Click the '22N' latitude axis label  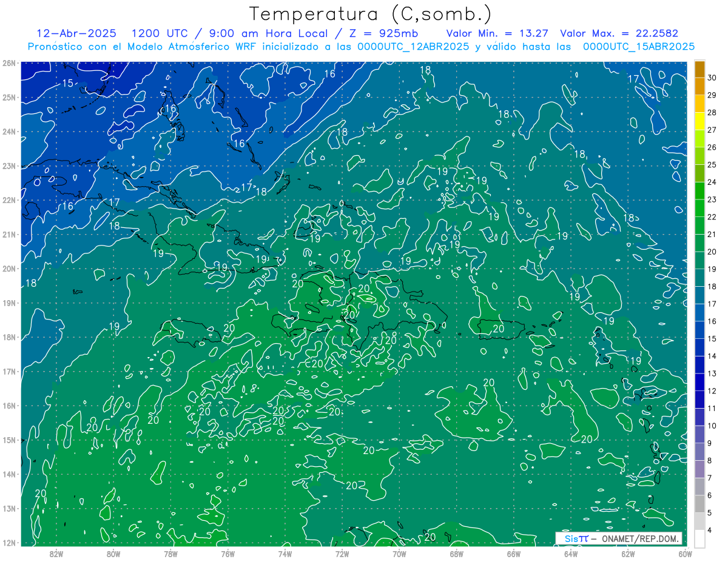click(x=9, y=200)
